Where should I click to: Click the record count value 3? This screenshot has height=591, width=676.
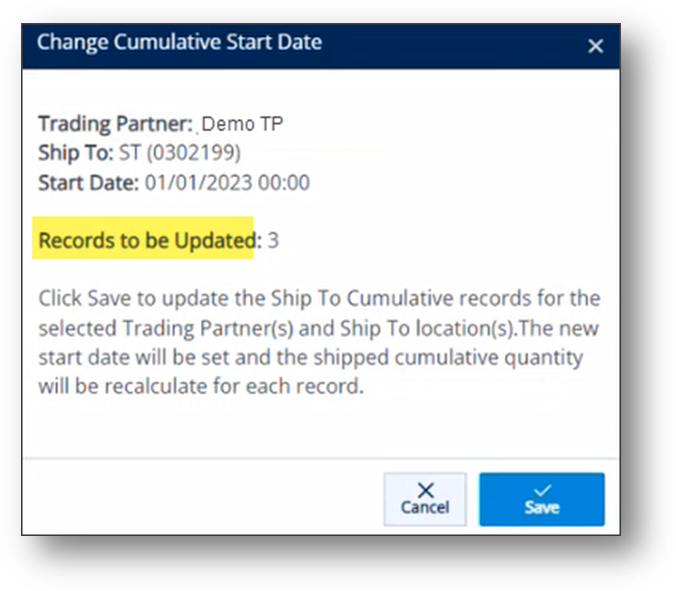[x=273, y=240]
